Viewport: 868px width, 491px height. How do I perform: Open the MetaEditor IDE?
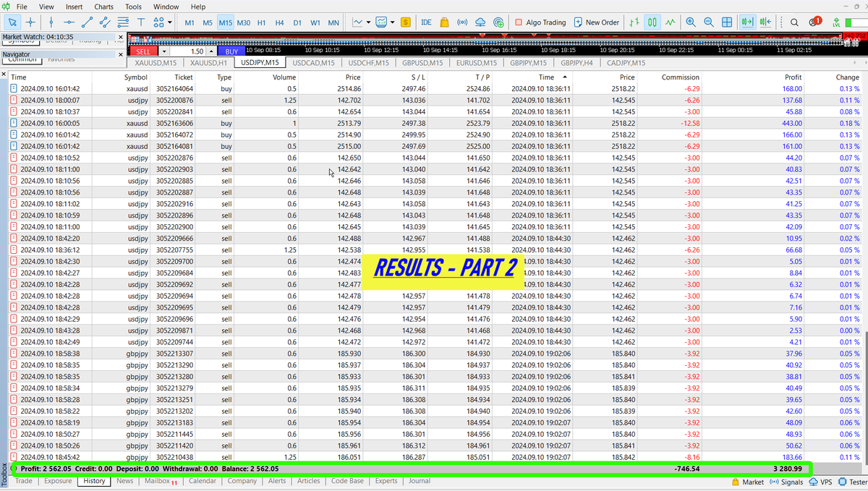(427, 22)
